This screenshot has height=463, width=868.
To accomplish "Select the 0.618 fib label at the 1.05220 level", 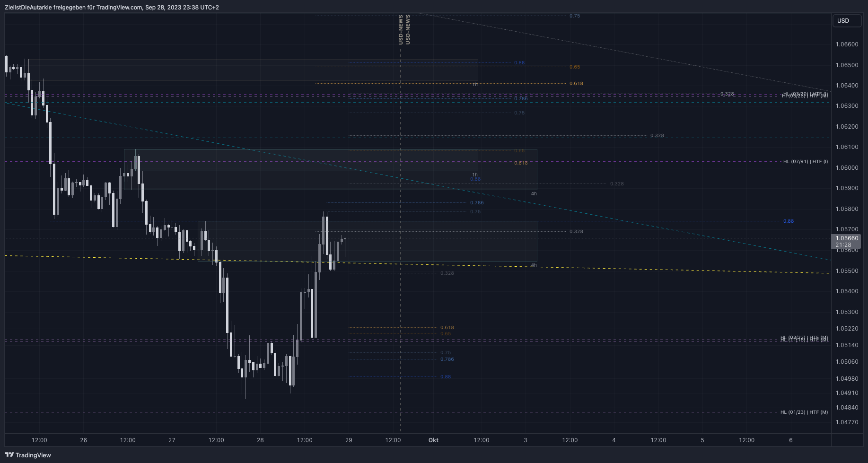I will pos(447,328).
